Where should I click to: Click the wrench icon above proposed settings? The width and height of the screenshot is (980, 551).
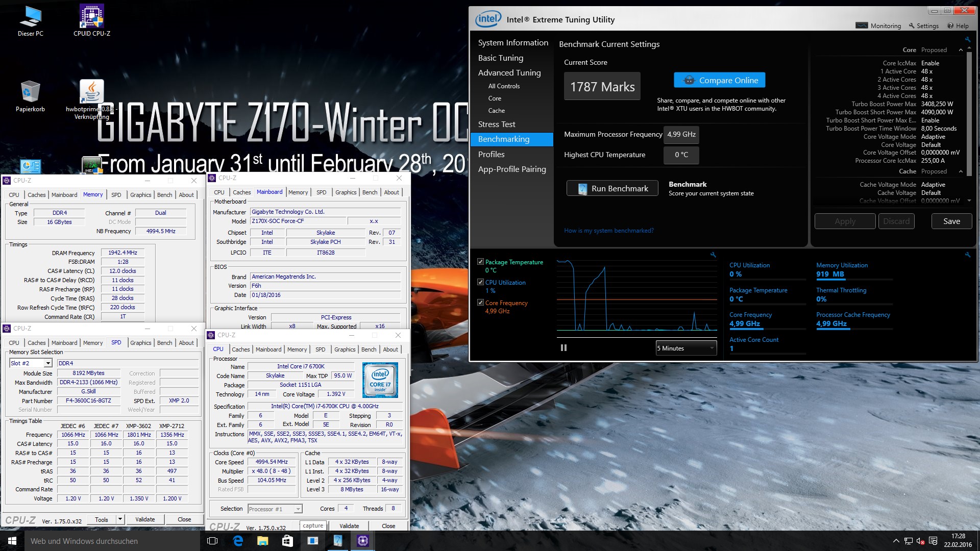click(967, 39)
